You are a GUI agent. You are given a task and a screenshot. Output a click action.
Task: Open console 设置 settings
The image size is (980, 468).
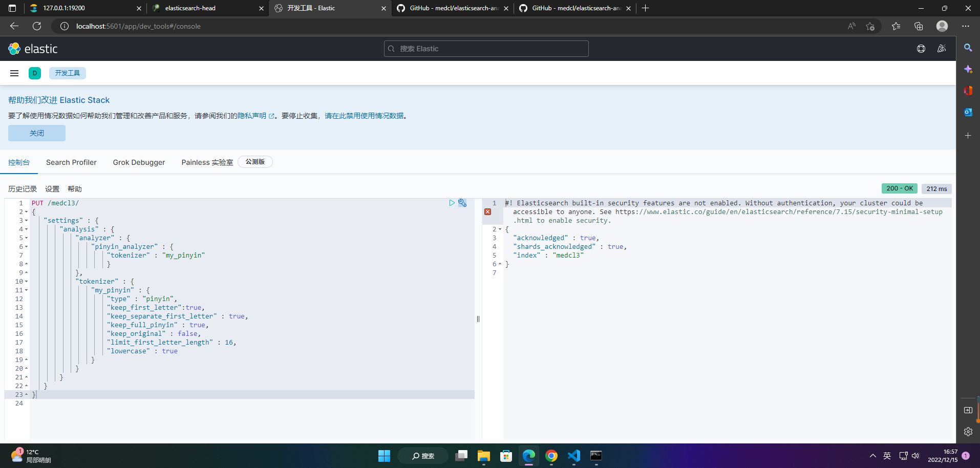[52, 189]
